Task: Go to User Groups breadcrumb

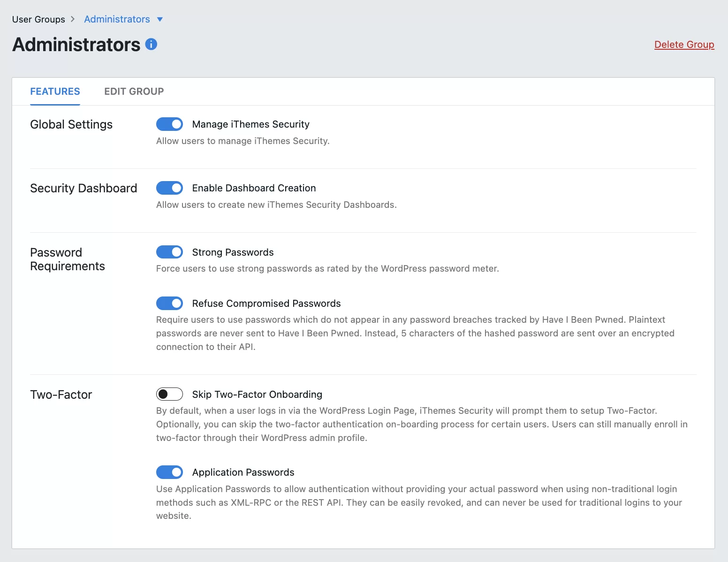Action: tap(38, 19)
